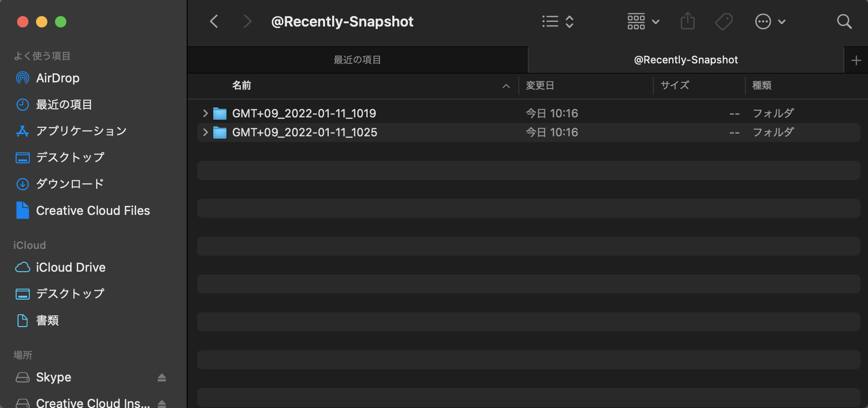Click the tag icon in toolbar
Viewport: 868px width, 408px height.
pyautogui.click(x=723, y=21)
